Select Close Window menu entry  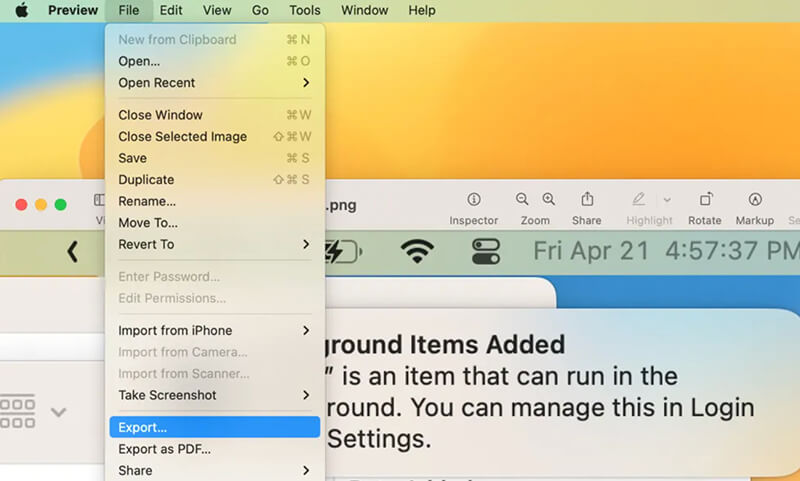[215, 115]
